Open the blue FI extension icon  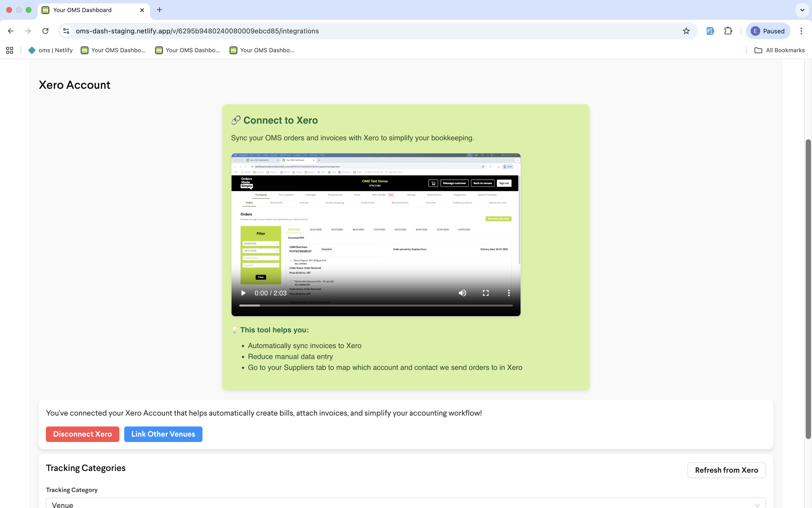point(710,31)
